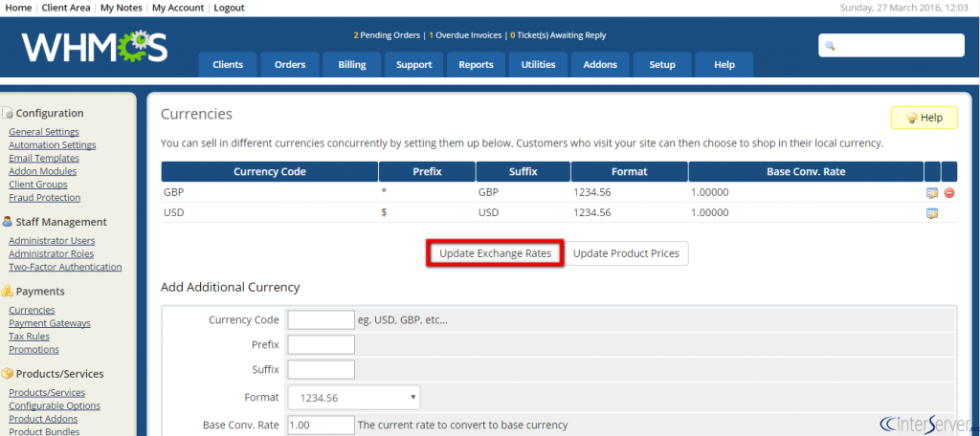This screenshot has height=436, width=980.
Task: Open Administrator Roles in sidebar
Action: pos(52,253)
